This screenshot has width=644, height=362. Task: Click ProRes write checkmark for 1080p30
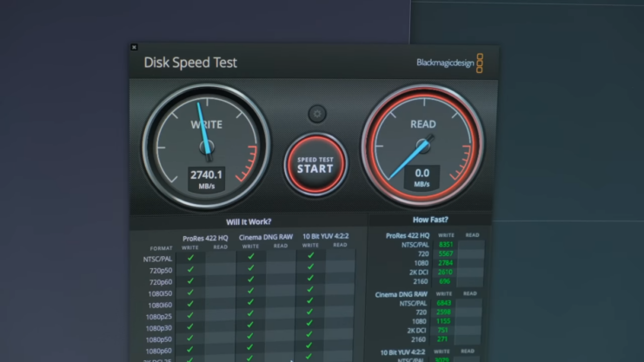click(189, 326)
